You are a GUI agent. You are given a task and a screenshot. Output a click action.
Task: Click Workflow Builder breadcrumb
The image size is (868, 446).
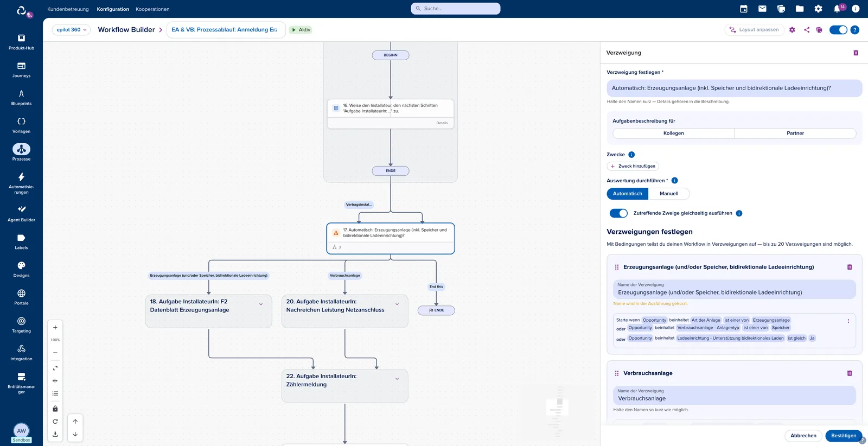click(126, 30)
